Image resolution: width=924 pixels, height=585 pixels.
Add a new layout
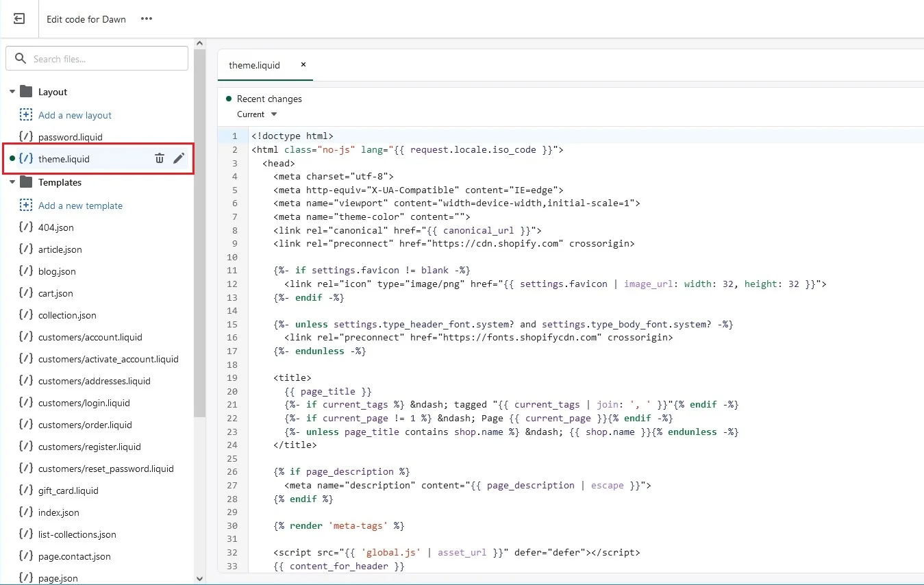pyautogui.click(x=75, y=115)
